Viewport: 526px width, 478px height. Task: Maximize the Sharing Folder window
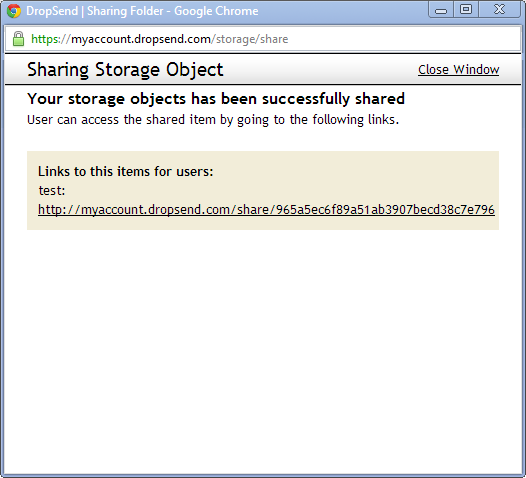pos(466,10)
